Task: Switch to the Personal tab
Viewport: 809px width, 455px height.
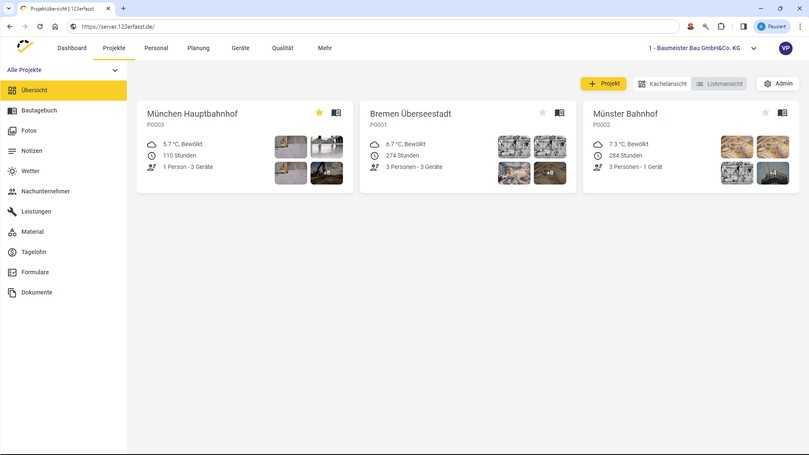Action: coord(156,48)
